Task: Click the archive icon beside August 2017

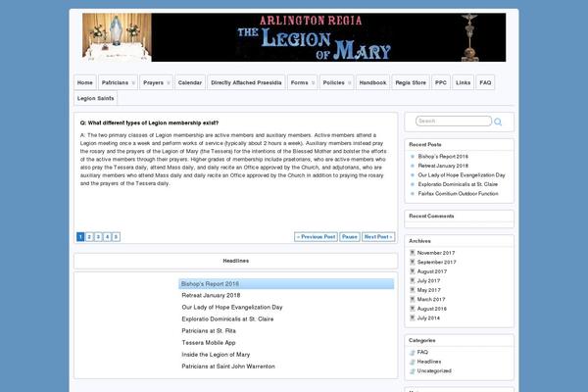Action: click(x=413, y=271)
